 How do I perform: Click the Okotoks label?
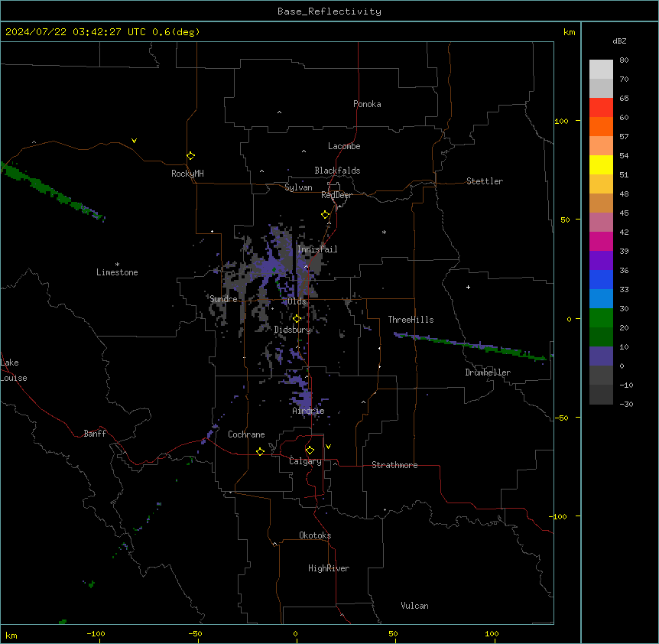pos(315,535)
